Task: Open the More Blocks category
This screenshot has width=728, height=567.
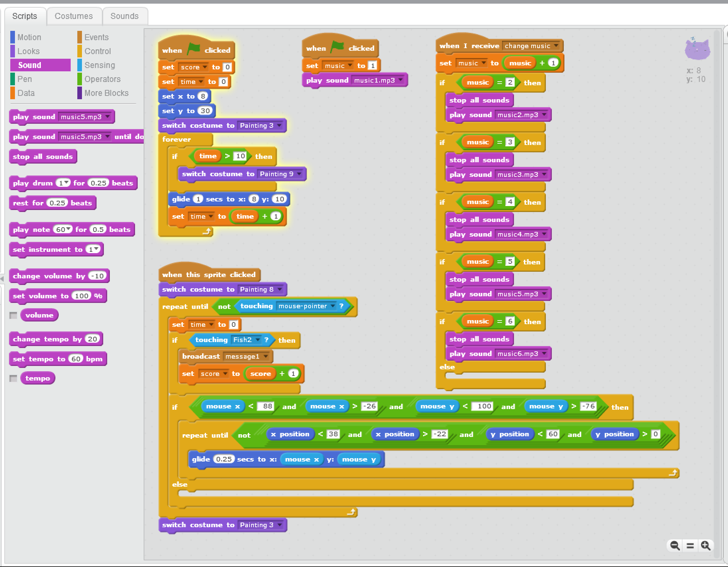Action: tap(106, 93)
